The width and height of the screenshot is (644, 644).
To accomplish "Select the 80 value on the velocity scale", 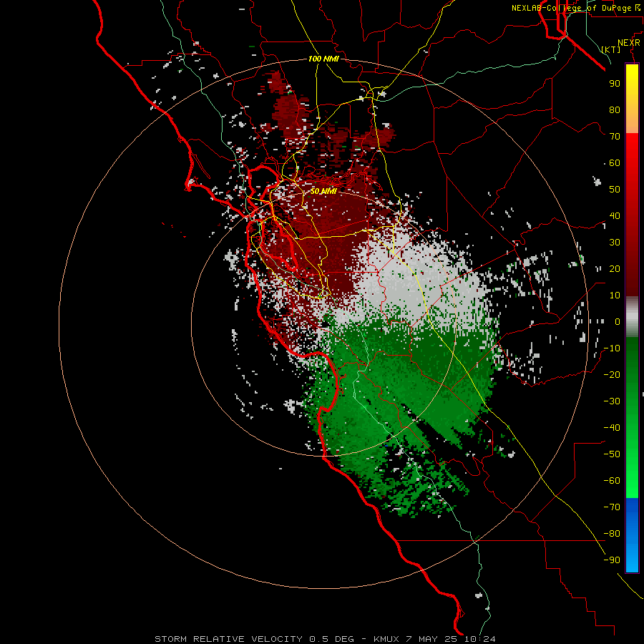I will click(x=615, y=109).
